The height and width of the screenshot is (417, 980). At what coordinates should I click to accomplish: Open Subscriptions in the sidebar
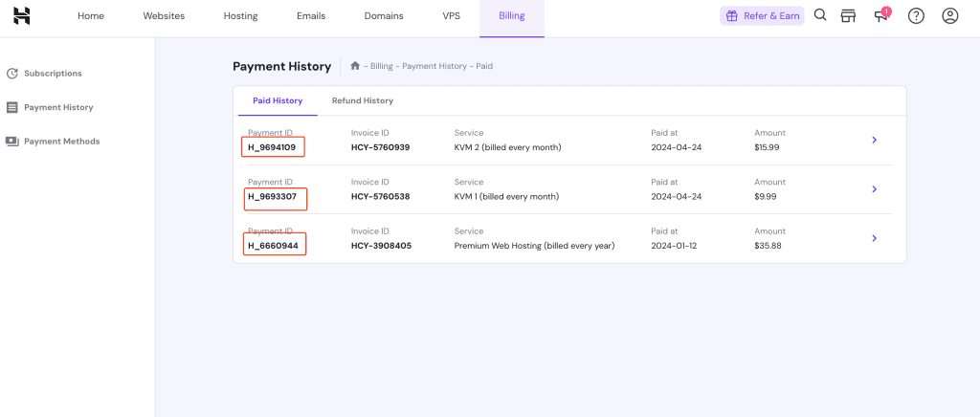click(x=53, y=74)
